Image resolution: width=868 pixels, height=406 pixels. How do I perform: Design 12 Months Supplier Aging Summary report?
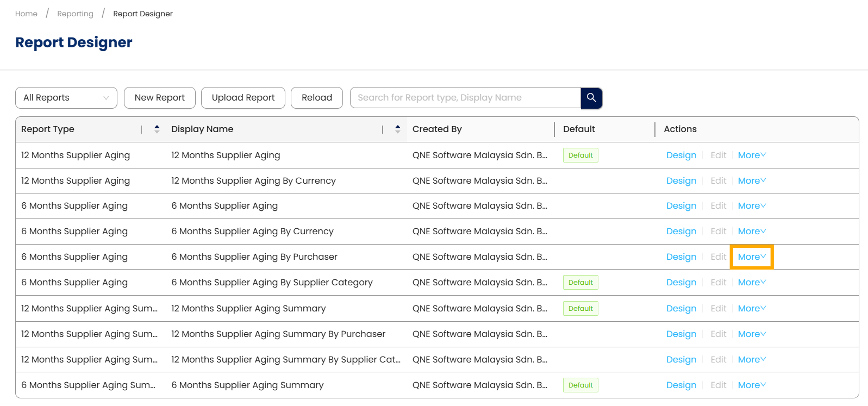click(x=681, y=308)
